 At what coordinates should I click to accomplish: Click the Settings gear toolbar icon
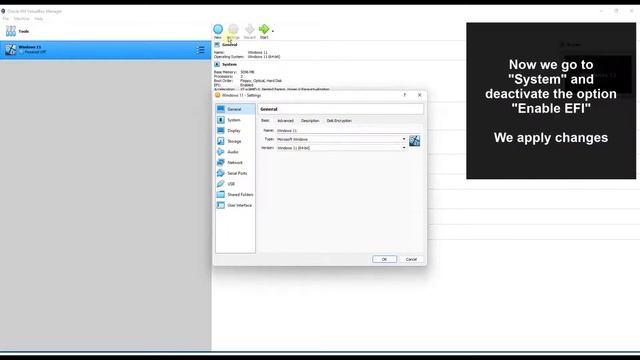[x=233, y=29]
